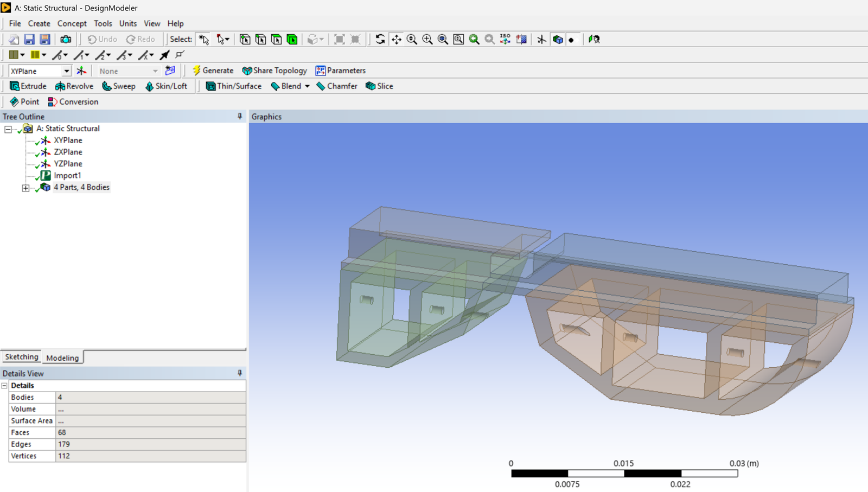Image resolution: width=868 pixels, height=492 pixels.
Task: Expand the 4 Parts, 4 Bodies node
Action: (25, 188)
